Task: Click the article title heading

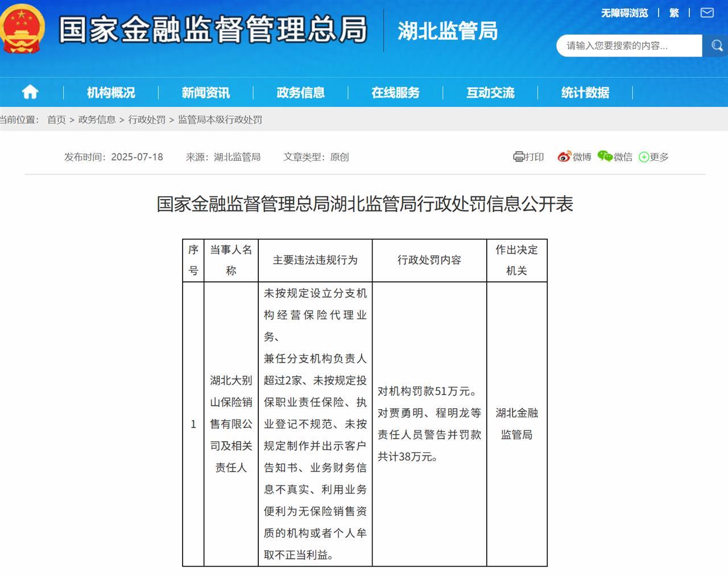Action: point(365,204)
